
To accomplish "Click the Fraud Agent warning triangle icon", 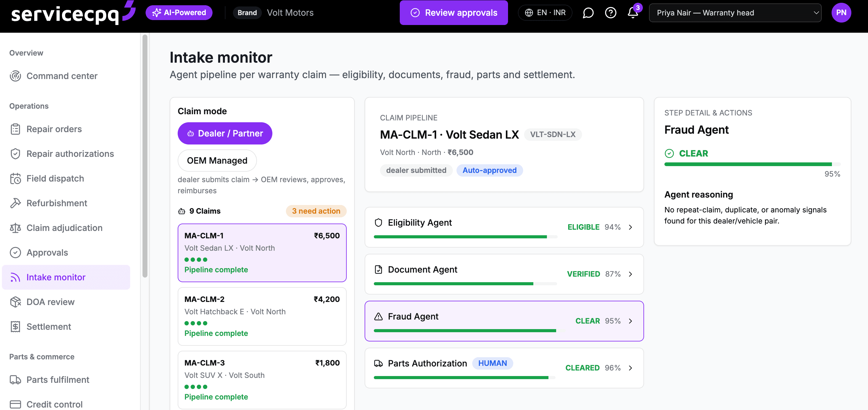I will (378, 316).
